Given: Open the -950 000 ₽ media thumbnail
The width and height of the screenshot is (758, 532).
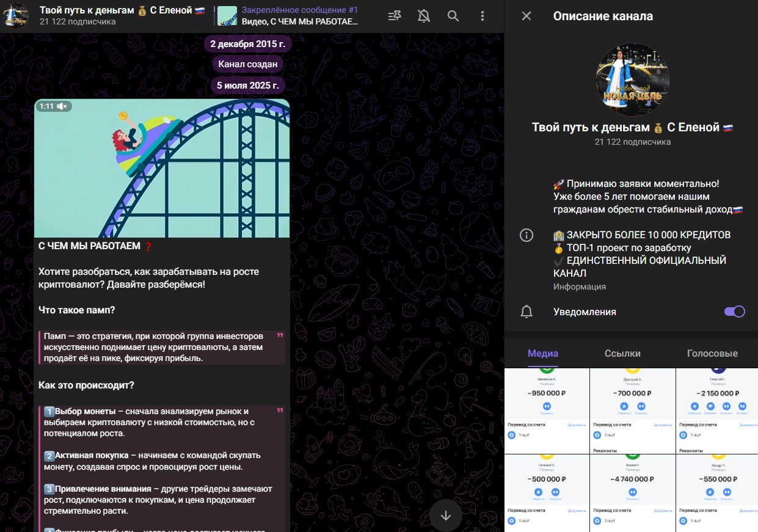Looking at the screenshot, I should pos(547,411).
